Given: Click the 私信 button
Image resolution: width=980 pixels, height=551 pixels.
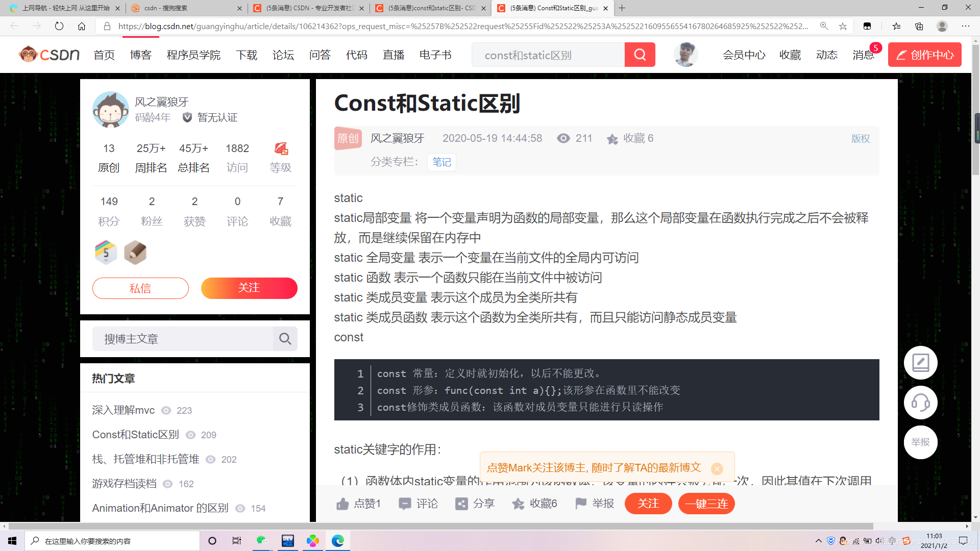Looking at the screenshot, I should point(140,288).
